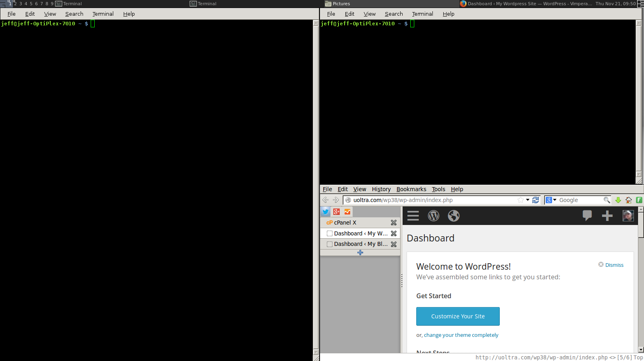Go forward with the browser forward arrow

tap(336, 200)
